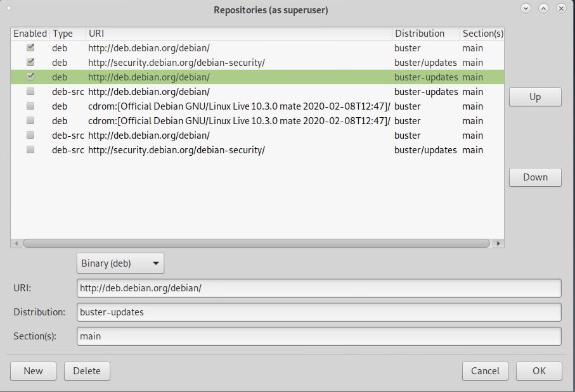This screenshot has height=392, width=575.
Task: Open the Binary (deb) type dropdown
Action: point(120,263)
